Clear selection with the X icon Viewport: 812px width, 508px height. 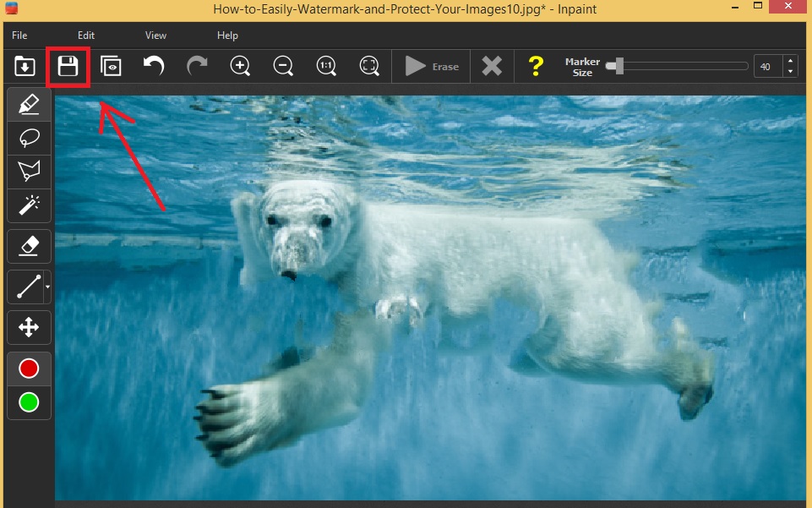point(492,67)
